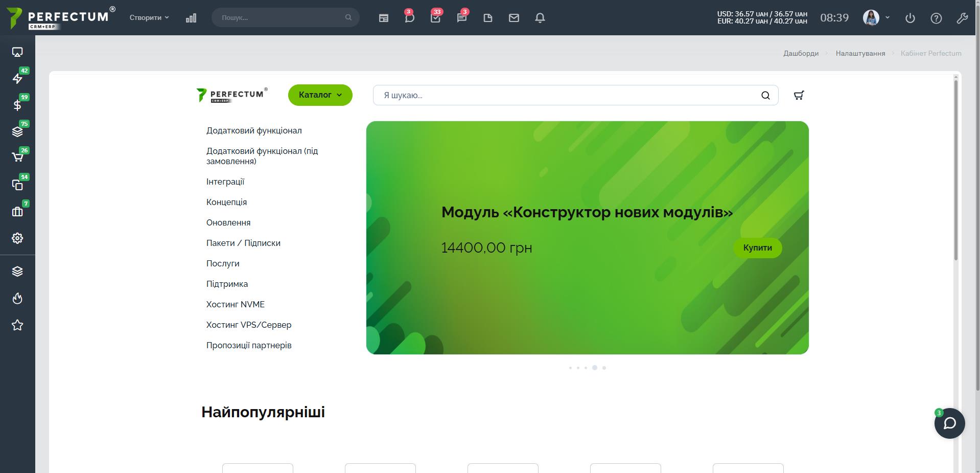Select Оновлення category

click(x=228, y=222)
